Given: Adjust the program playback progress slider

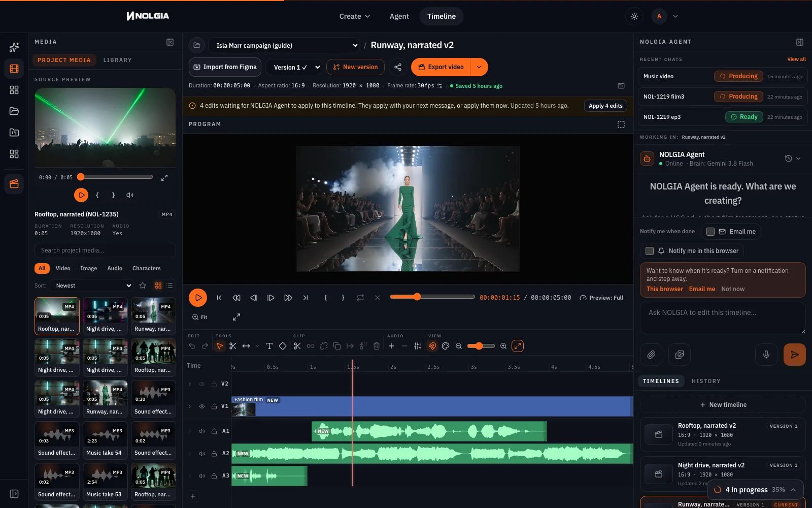Looking at the screenshot, I should click(x=432, y=297).
